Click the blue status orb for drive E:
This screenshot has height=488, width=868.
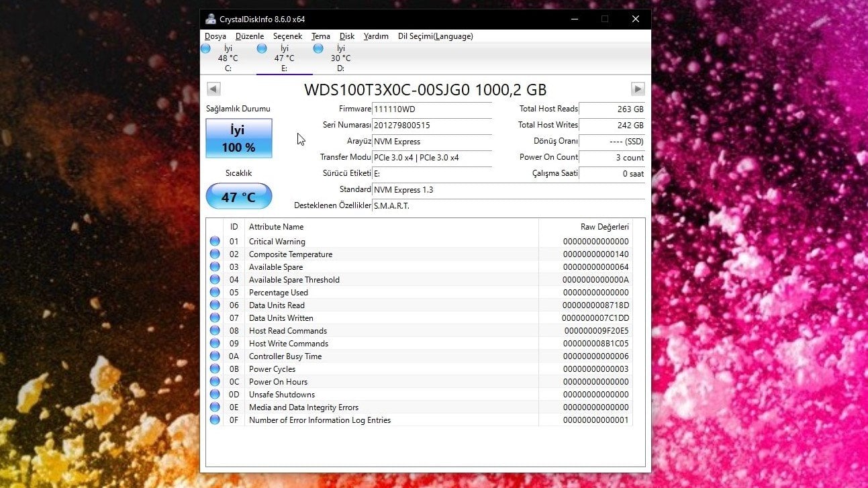pos(262,48)
